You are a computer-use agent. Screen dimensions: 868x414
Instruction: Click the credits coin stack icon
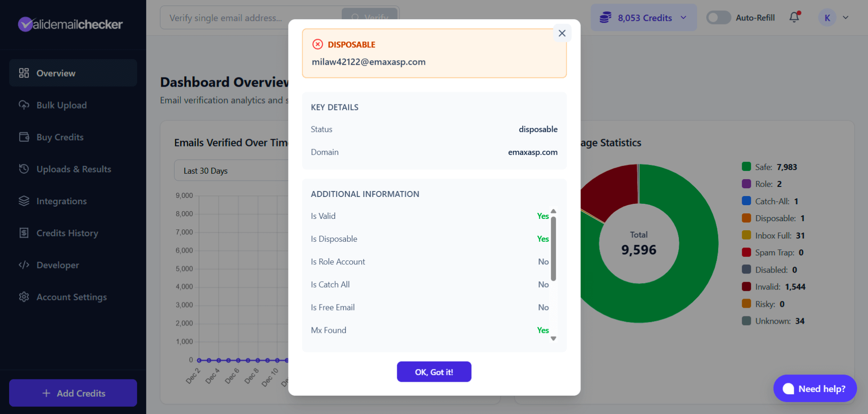click(x=605, y=18)
